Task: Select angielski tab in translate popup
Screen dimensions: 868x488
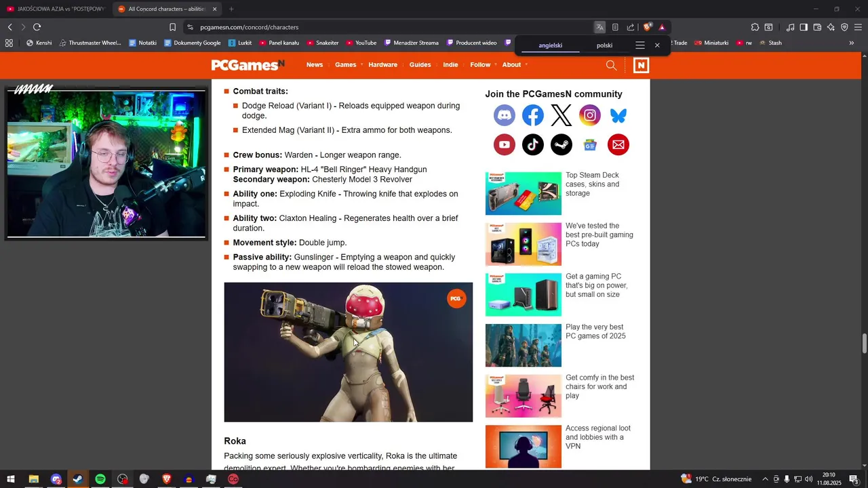Action: click(551, 45)
